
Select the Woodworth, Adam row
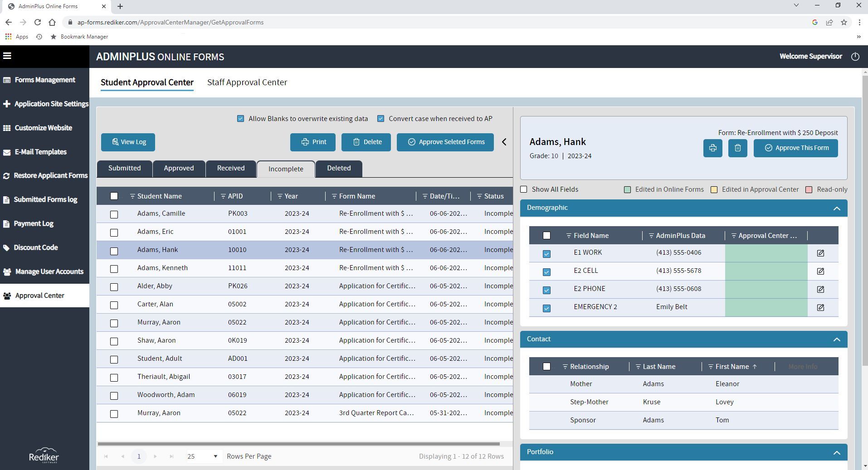(304, 395)
